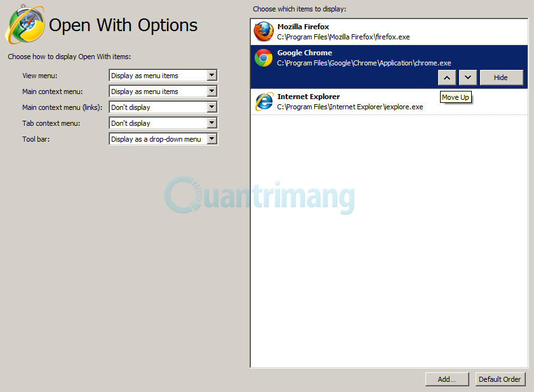The image size is (534, 392).
Task: Click the 'Open With Options' title text
Action: (123, 25)
